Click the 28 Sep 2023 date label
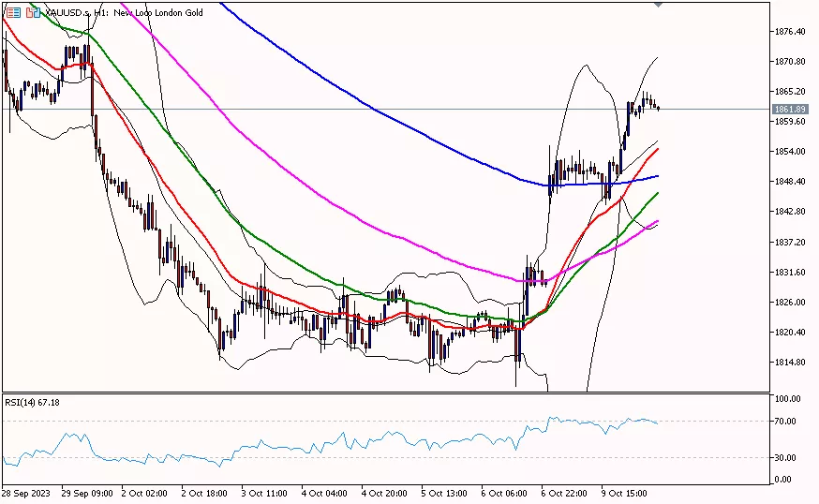819x504 pixels. (26, 493)
